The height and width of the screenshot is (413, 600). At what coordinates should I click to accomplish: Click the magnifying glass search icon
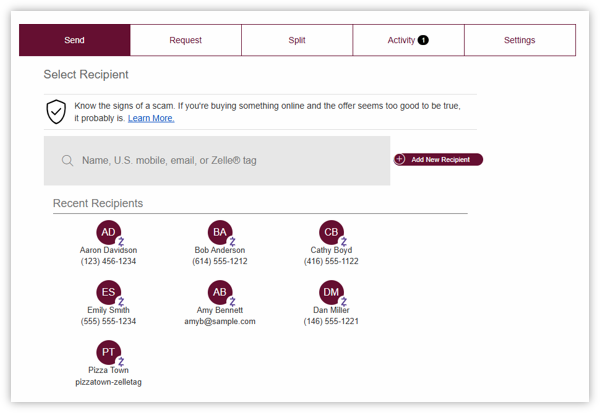67,160
